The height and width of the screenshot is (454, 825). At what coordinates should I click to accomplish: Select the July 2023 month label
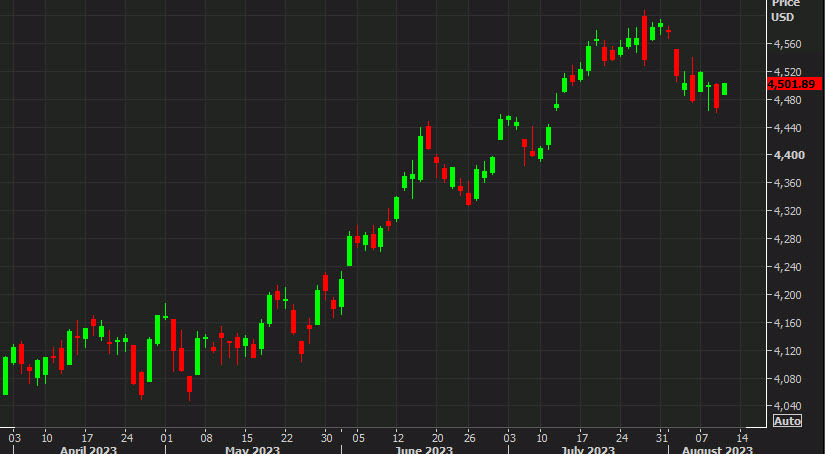coord(588,450)
